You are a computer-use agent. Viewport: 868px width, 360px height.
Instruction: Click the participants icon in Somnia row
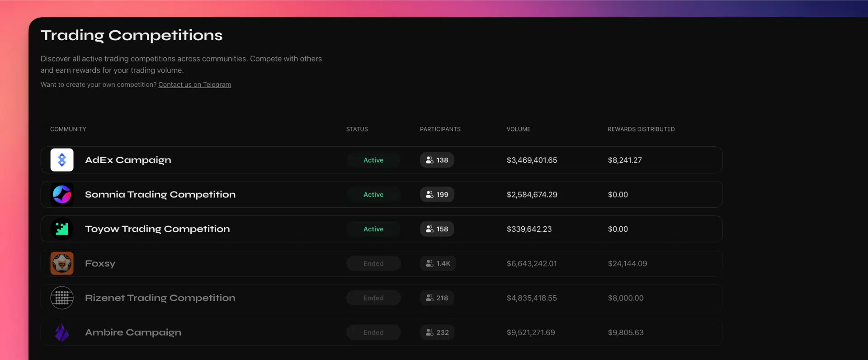pos(429,195)
